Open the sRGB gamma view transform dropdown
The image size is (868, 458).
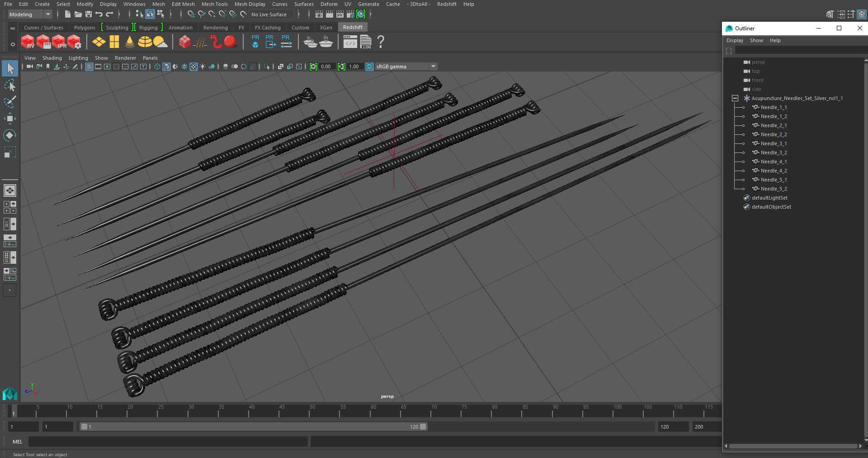click(x=406, y=67)
